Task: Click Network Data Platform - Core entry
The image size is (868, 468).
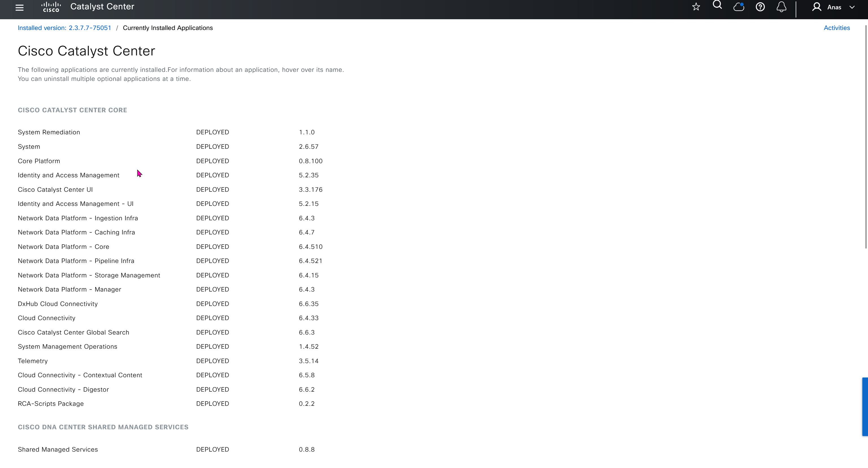Action: tap(63, 247)
